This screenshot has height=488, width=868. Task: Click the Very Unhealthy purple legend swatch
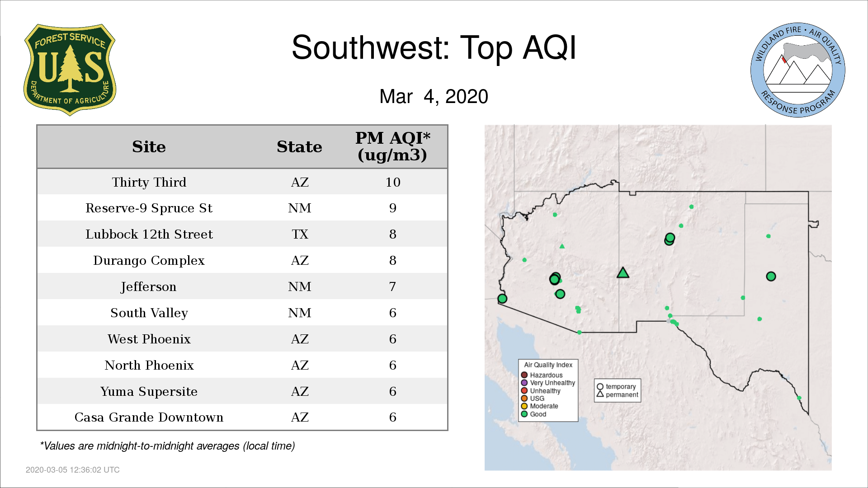524,383
